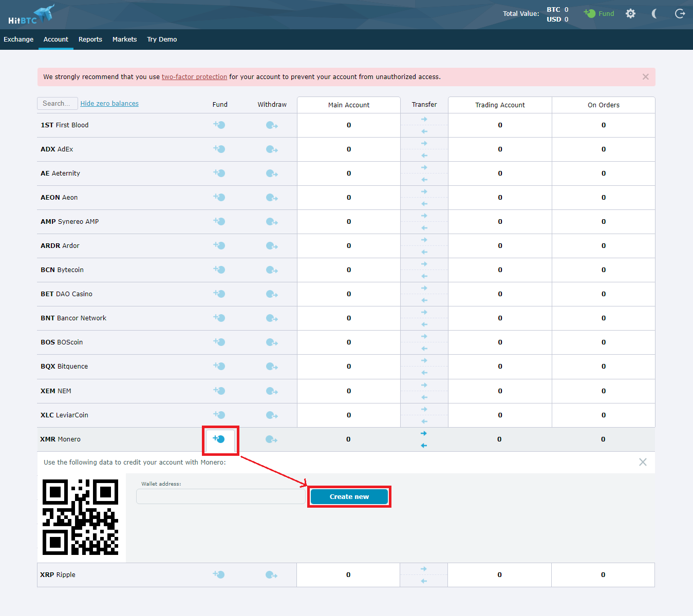Viewport: 693px width, 616px height.
Task: Open the Reports tab
Action: coord(90,40)
